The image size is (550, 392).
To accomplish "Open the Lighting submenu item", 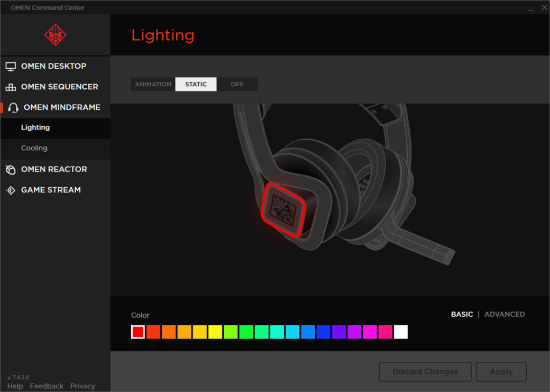I will 35,127.
